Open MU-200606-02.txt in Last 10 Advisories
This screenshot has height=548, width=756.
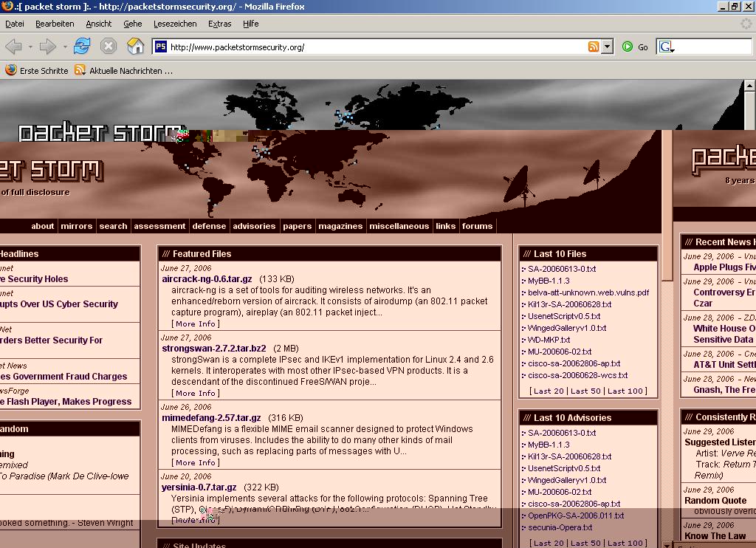560,492
